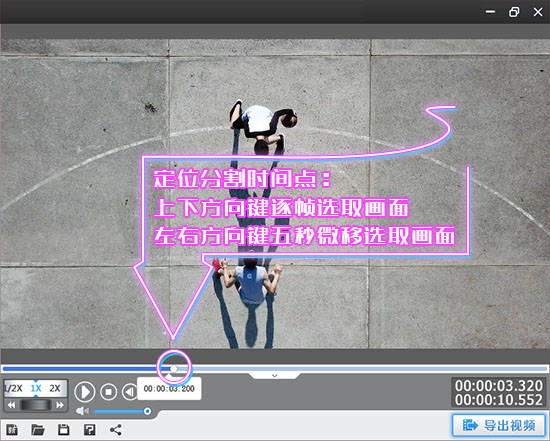The image size is (550, 441).
Task: Open the save-as icon with question mark
Action: pyautogui.click(x=89, y=429)
